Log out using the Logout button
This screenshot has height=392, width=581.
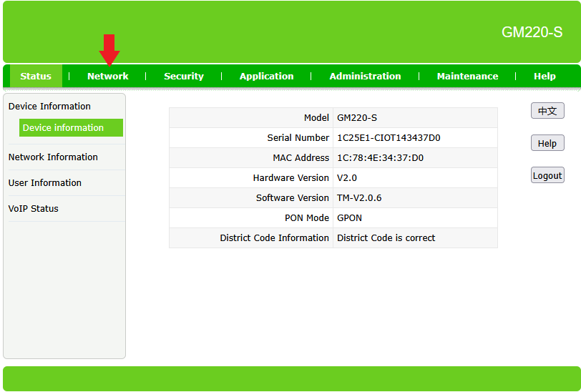click(x=547, y=175)
